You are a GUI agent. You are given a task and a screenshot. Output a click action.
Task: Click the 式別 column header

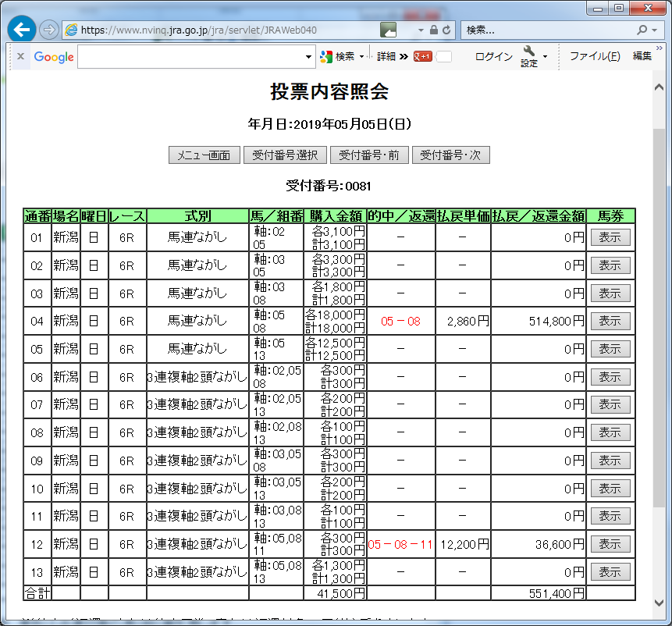[197, 216]
